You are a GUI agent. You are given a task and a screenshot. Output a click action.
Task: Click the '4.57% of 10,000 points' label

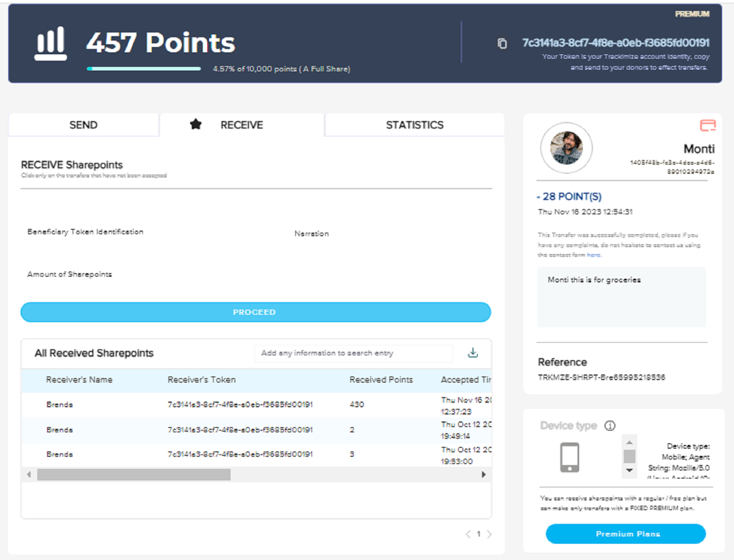point(281,69)
